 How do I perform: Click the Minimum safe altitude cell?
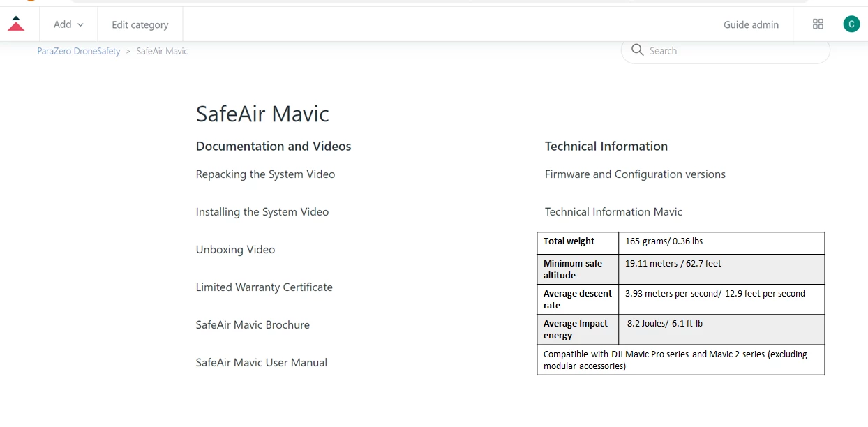tap(578, 269)
